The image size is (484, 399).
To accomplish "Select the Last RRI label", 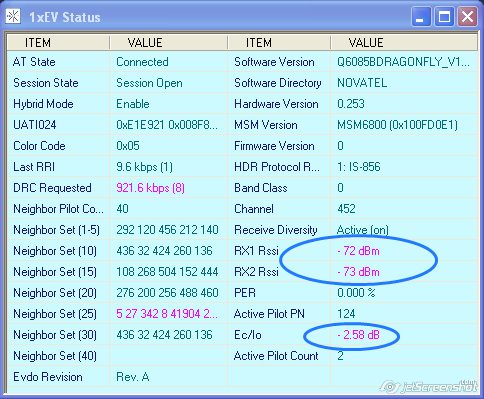I will 34,167.
